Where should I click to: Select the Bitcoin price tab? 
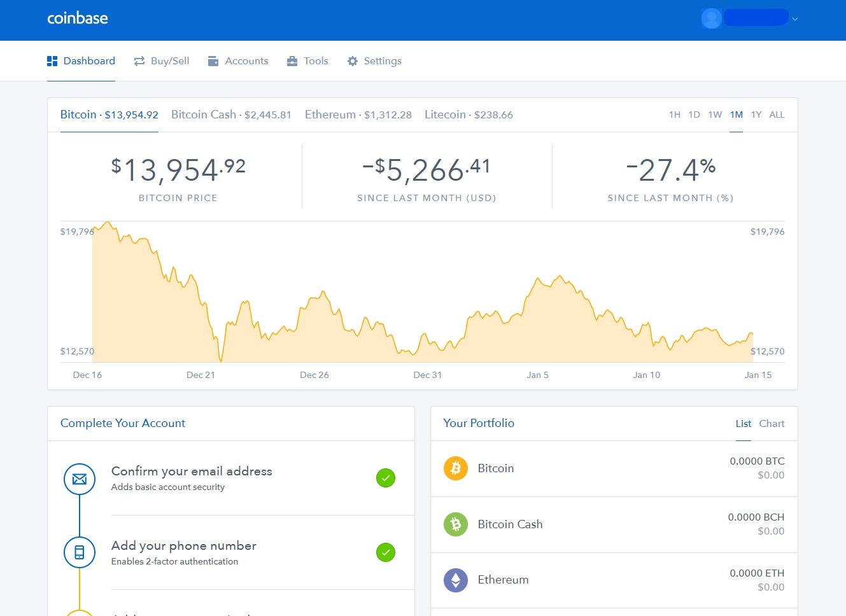pos(109,115)
